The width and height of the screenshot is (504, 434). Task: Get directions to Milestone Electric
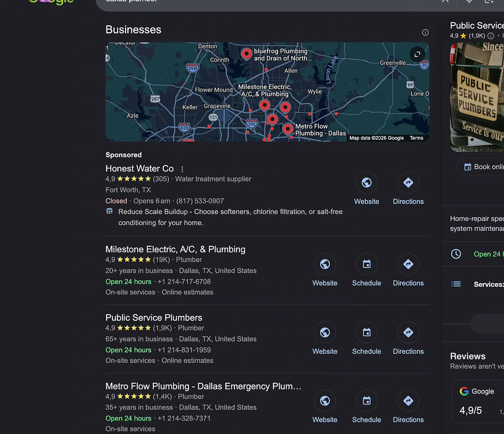408,264
